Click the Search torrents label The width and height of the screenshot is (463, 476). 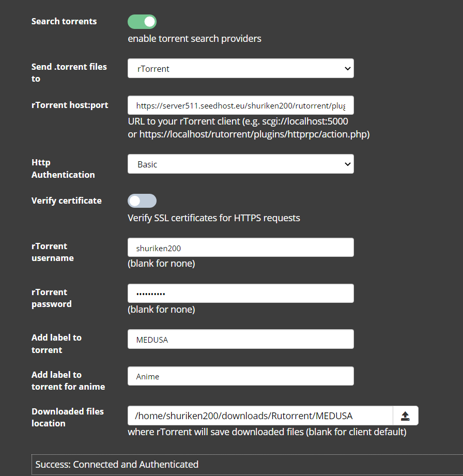coord(64,21)
